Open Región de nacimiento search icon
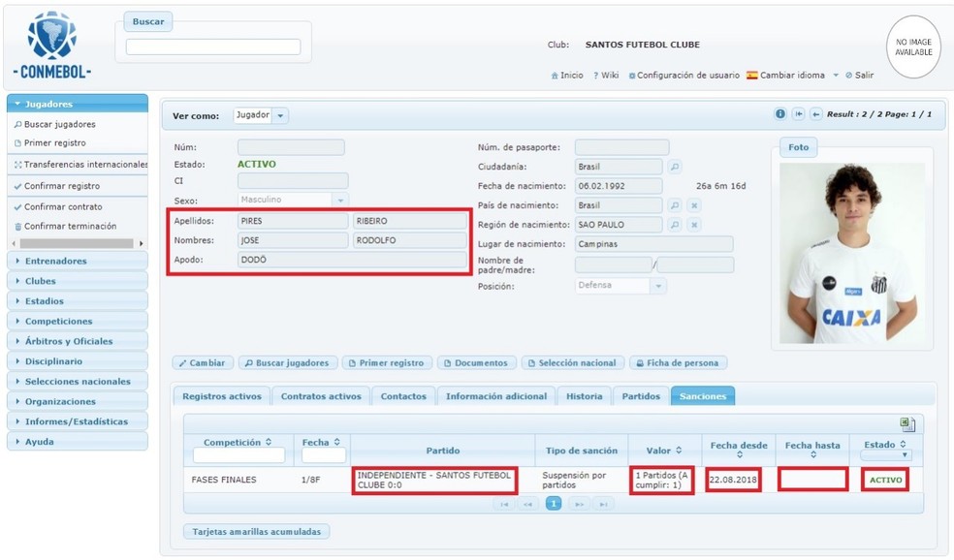 (x=675, y=225)
